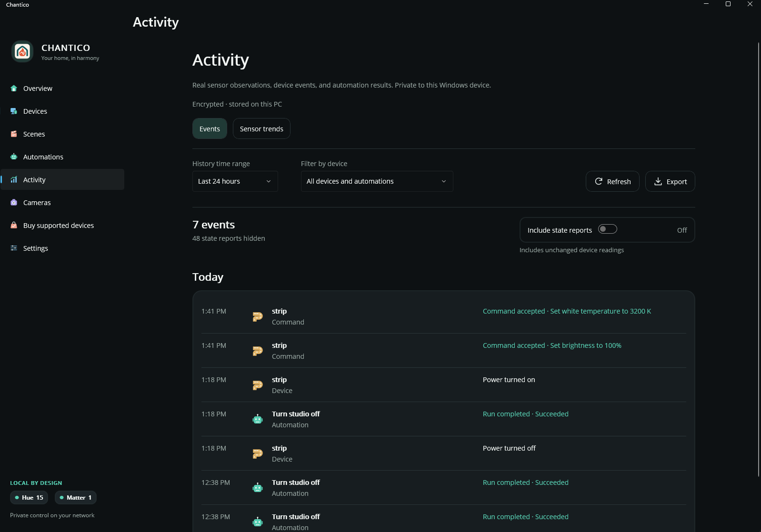Click 'Encrypted · stored on this PC' text
The image size is (761, 532).
coord(237,104)
